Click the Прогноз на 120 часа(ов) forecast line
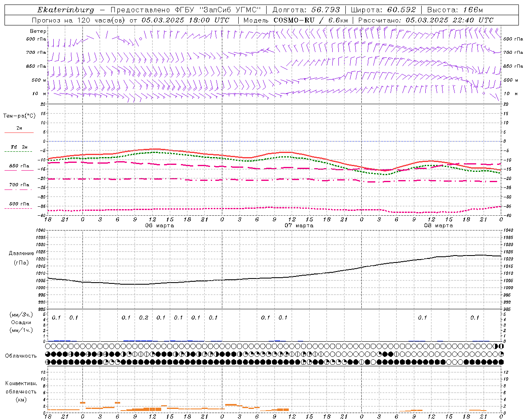The image size is (525, 420). (131, 20)
